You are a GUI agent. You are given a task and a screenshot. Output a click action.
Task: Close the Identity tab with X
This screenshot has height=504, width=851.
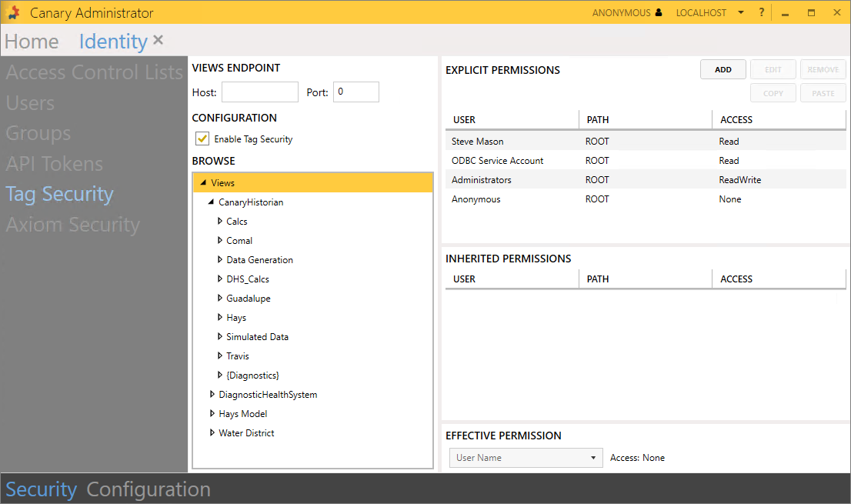tap(158, 40)
